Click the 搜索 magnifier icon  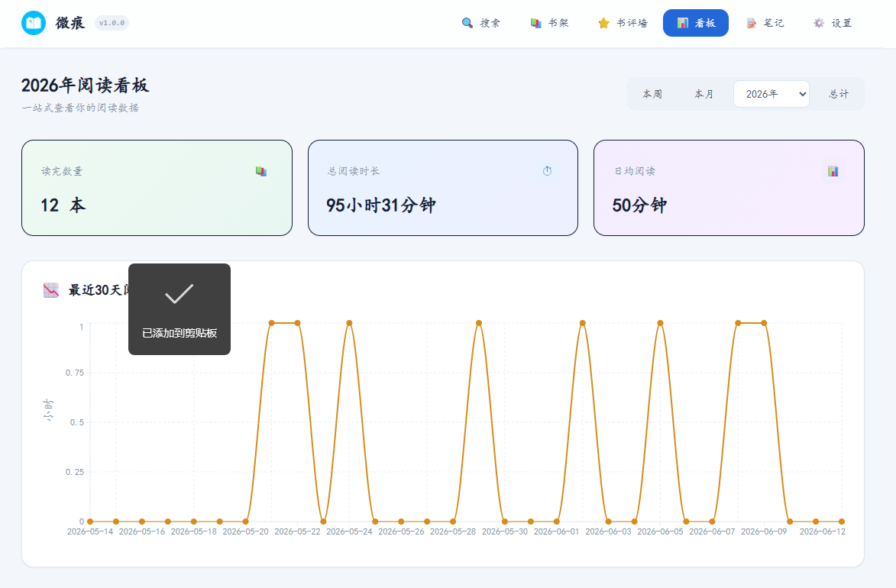[x=467, y=23]
